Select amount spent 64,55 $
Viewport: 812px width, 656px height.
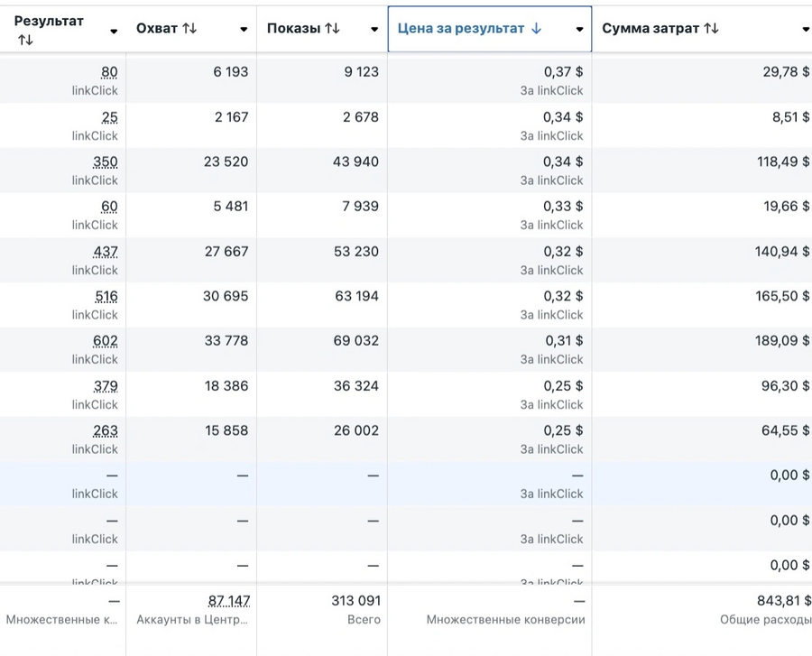pyautogui.click(x=786, y=430)
